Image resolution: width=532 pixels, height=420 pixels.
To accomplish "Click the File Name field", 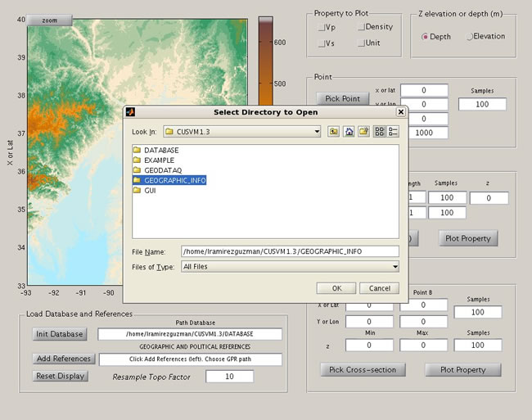I will click(290, 251).
